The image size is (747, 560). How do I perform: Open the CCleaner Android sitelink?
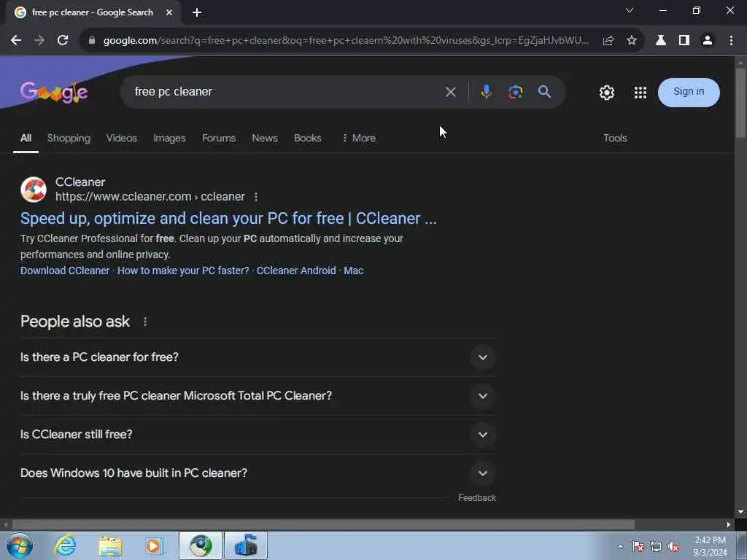[296, 271]
